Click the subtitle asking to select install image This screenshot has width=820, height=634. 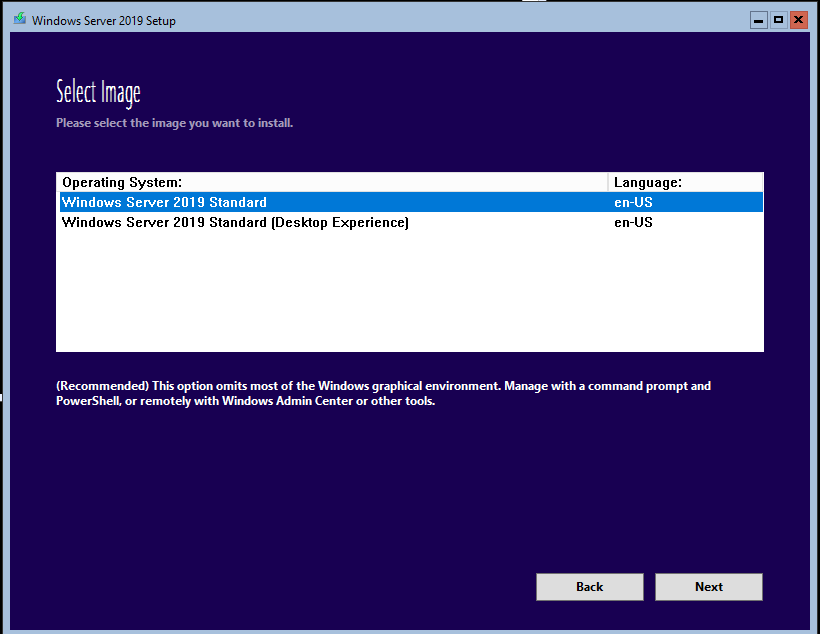pyautogui.click(x=174, y=122)
